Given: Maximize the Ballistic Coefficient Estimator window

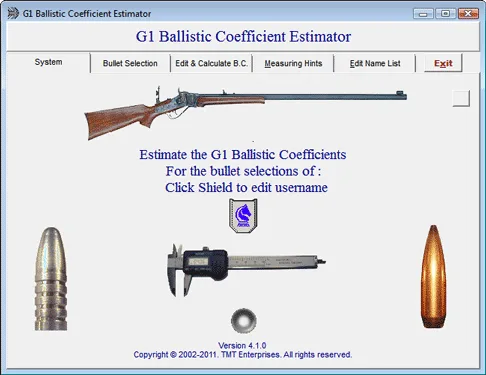Looking at the screenshot, I should (x=446, y=14).
